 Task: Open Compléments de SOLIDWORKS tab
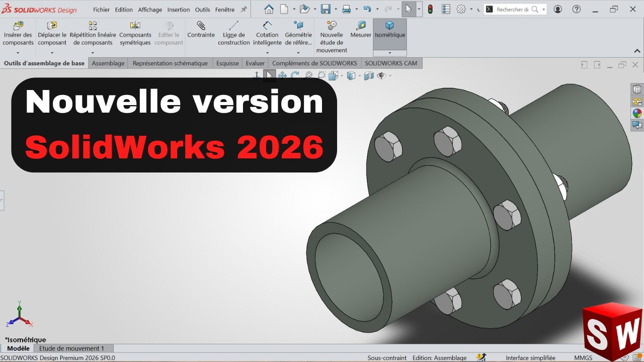[314, 63]
